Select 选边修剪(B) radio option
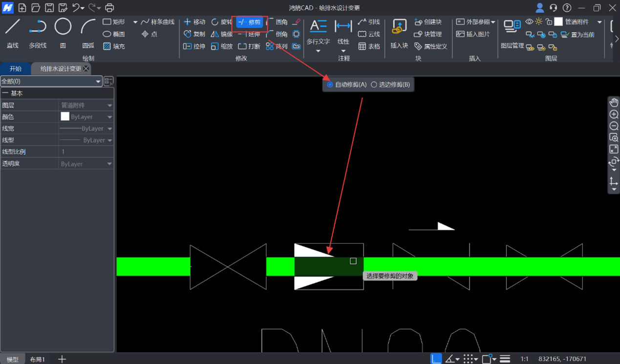Screen dimensions: 620x364 click(374, 85)
